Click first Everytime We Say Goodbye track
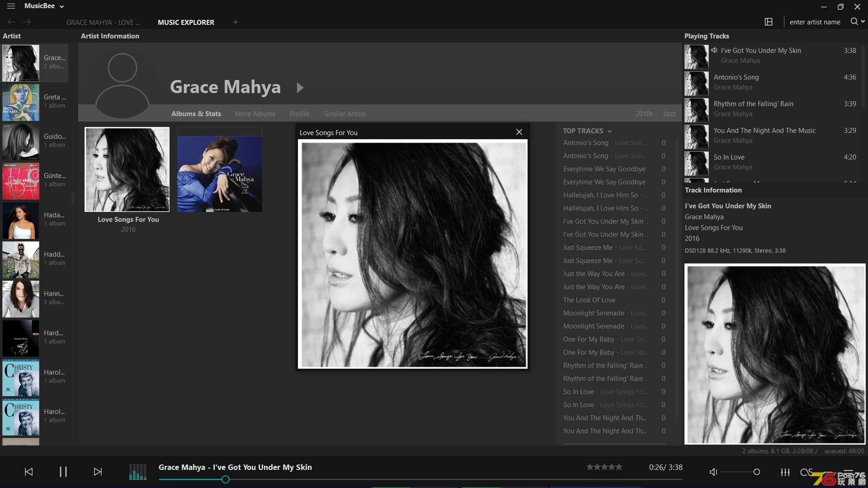This screenshot has height=488, width=868. [x=614, y=169]
